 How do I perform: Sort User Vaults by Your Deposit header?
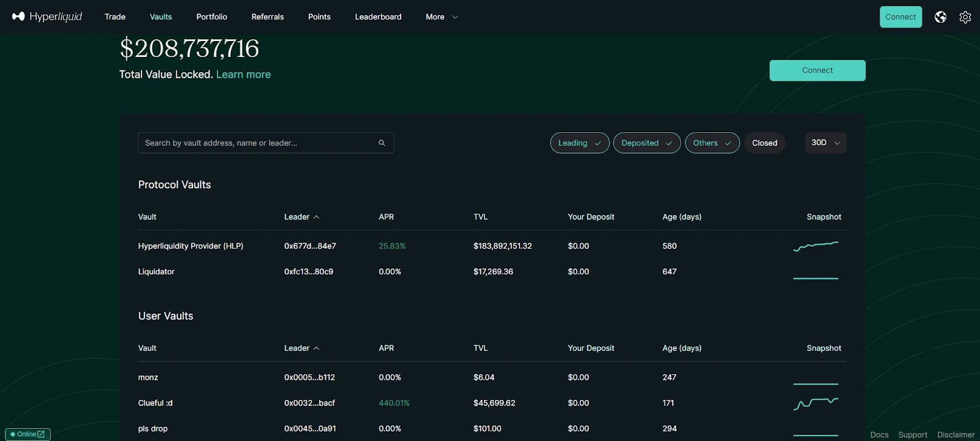pyautogui.click(x=591, y=348)
